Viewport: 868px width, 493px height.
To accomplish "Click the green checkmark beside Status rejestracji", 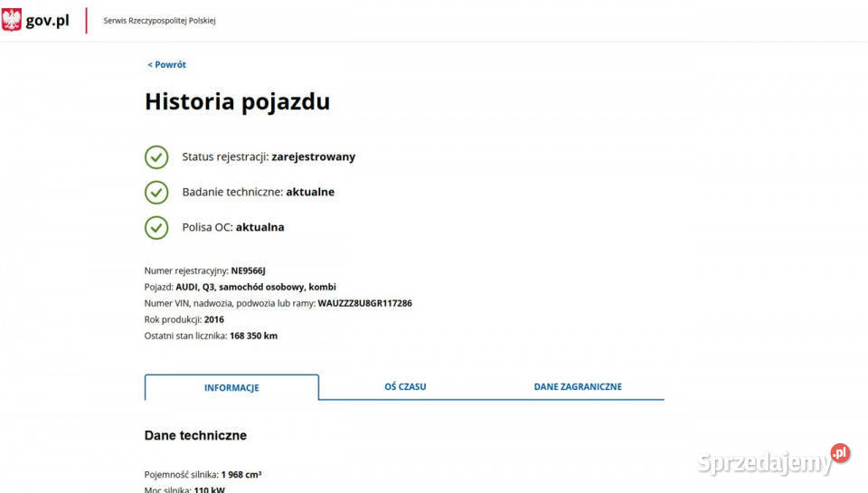I will tap(156, 157).
